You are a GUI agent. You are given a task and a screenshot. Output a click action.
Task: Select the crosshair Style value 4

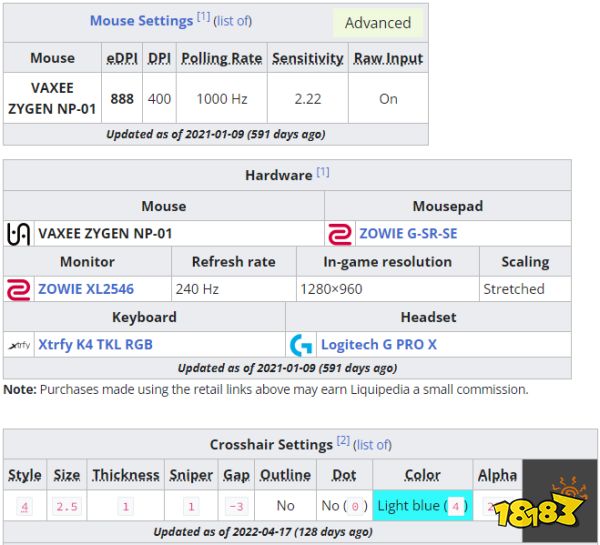(24, 507)
